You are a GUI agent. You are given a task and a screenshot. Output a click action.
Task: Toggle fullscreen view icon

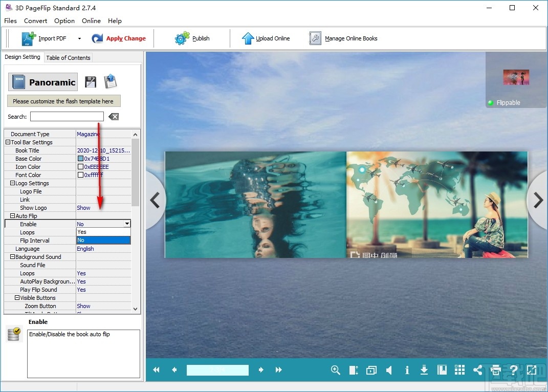pyautogui.click(x=532, y=369)
